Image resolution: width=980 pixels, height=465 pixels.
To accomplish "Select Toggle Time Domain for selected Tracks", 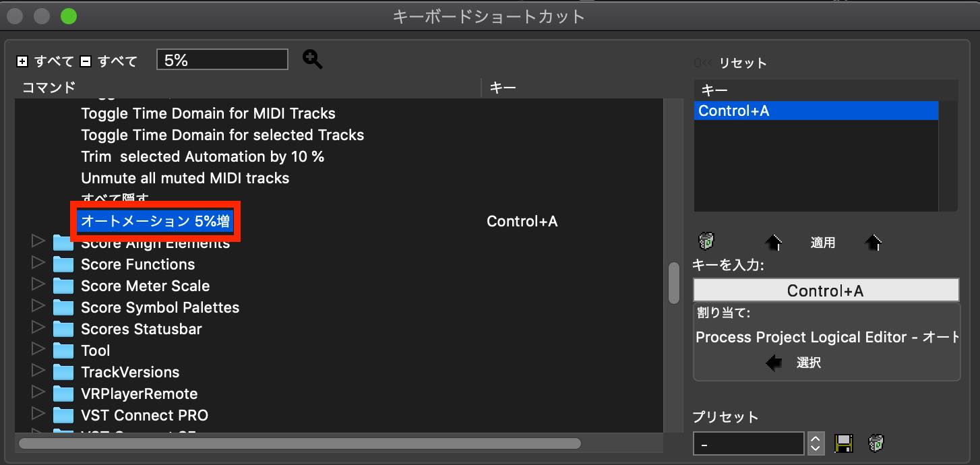I will (222, 135).
